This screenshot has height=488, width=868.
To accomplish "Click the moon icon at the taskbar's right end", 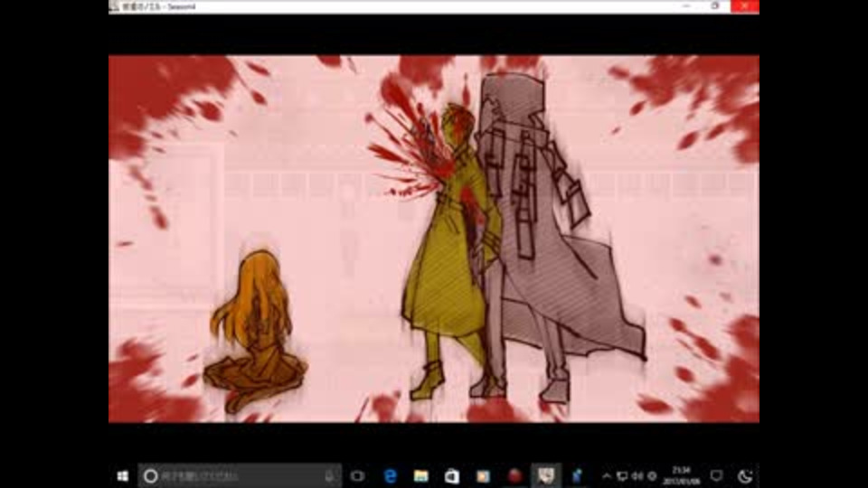I will 745,476.
